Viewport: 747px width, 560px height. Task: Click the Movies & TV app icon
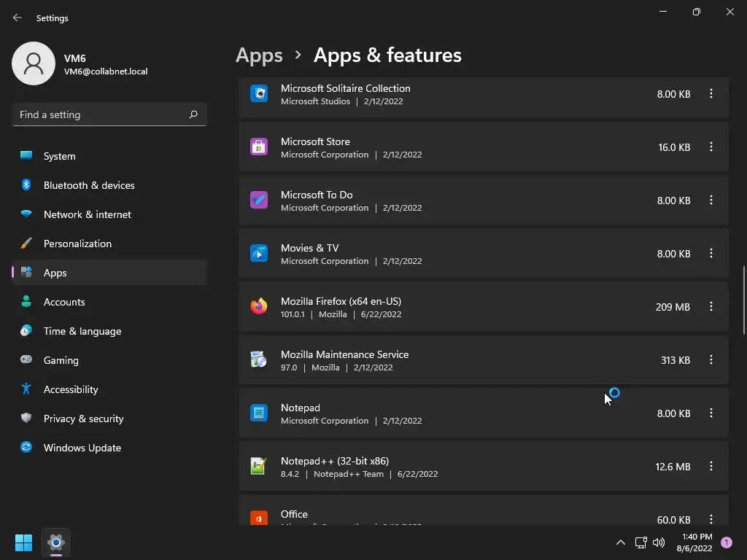[x=259, y=254]
